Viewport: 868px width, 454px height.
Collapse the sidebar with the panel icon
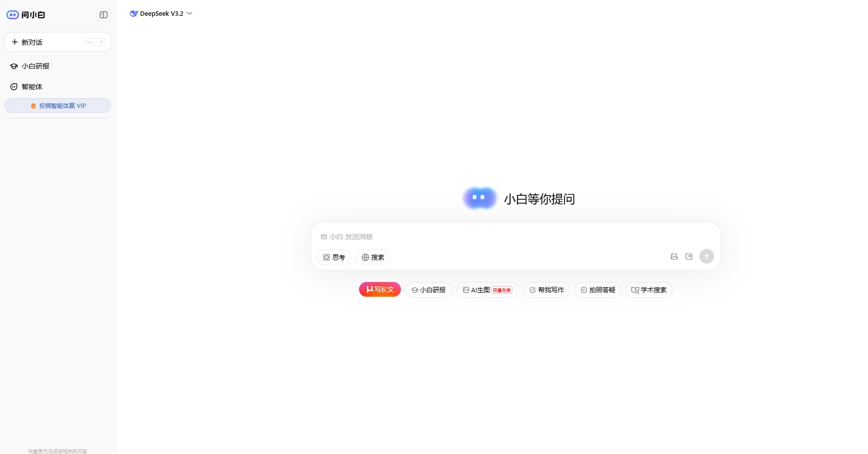tap(104, 15)
